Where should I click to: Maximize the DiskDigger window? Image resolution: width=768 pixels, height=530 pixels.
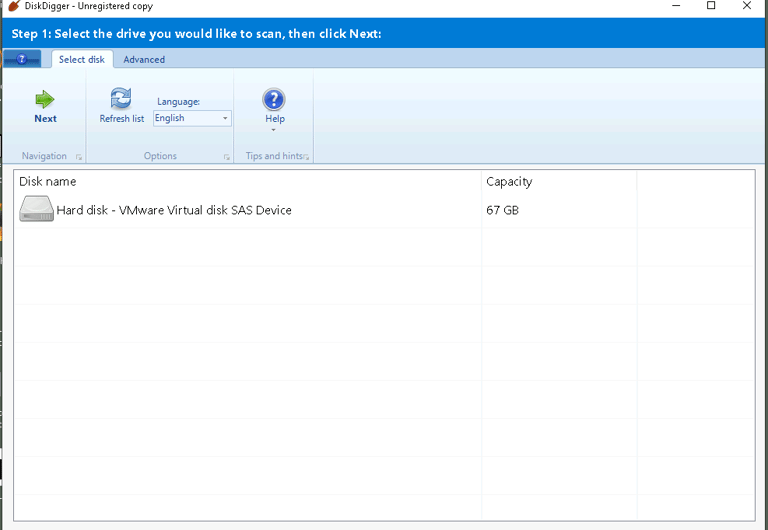coord(711,6)
